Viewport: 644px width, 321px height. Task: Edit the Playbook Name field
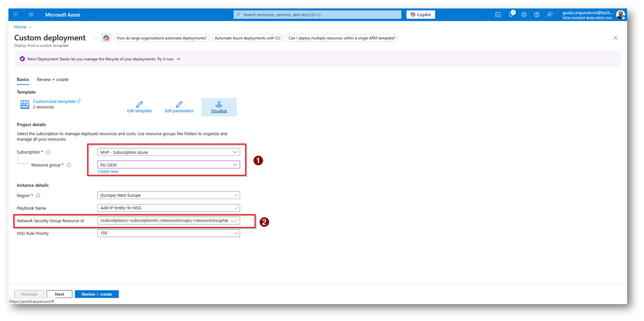169,208
